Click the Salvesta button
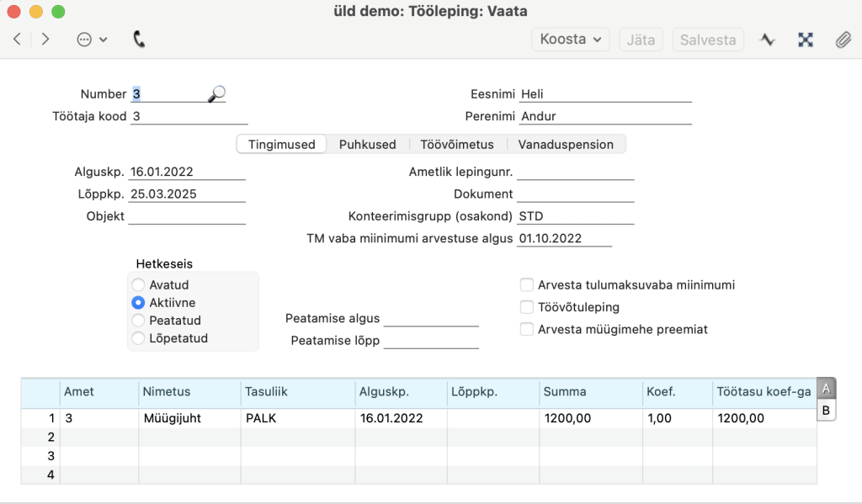This screenshot has height=504, width=862. point(707,40)
